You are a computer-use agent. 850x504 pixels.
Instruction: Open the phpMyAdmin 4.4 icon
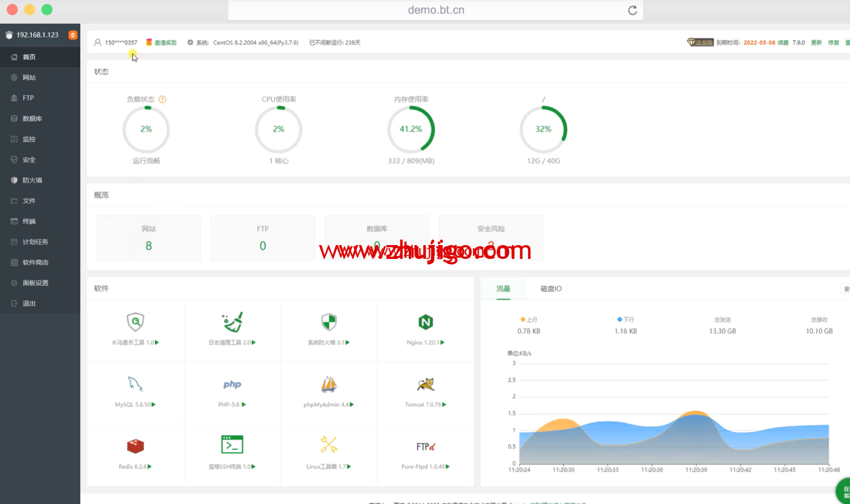329,384
